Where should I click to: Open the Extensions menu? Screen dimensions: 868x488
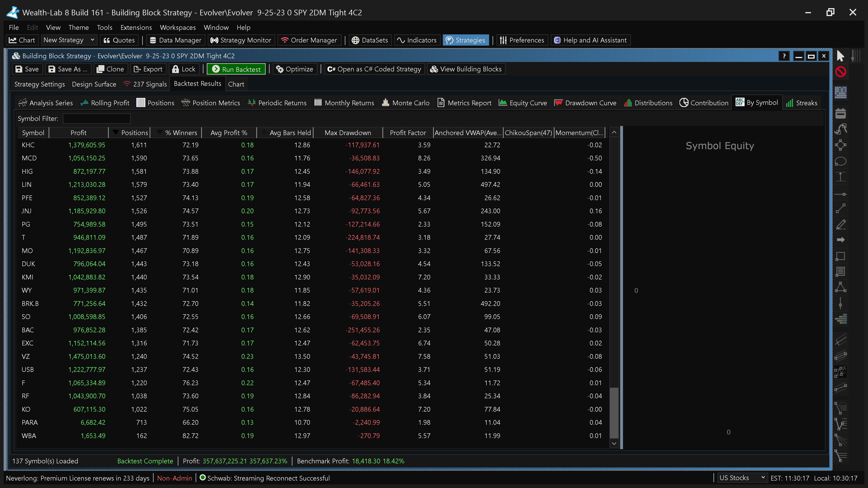point(136,27)
